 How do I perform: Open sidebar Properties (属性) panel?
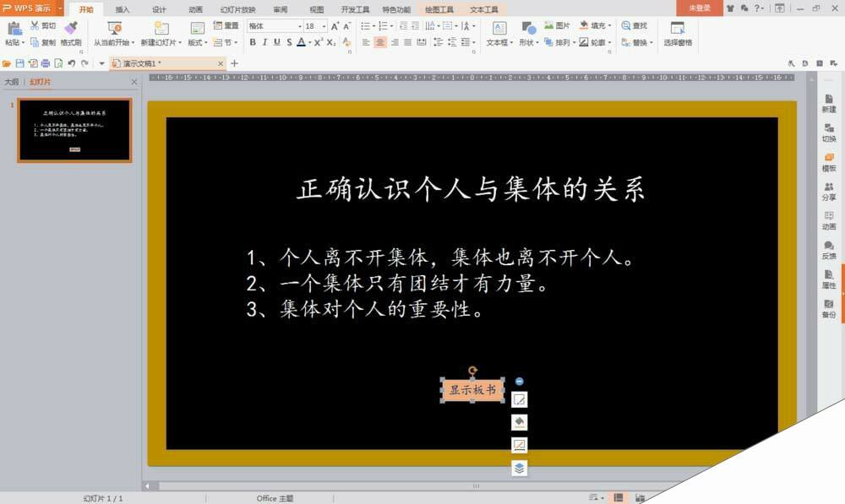point(829,279)
